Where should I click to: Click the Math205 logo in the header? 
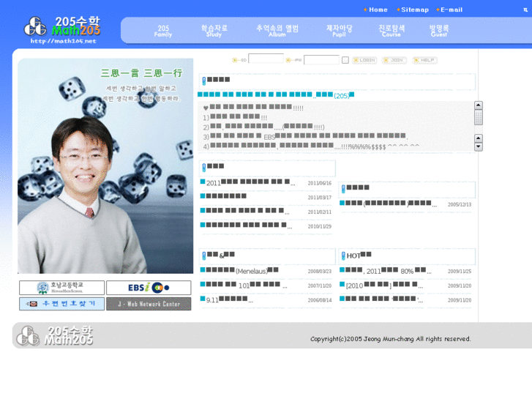click(x=61, y=28)
